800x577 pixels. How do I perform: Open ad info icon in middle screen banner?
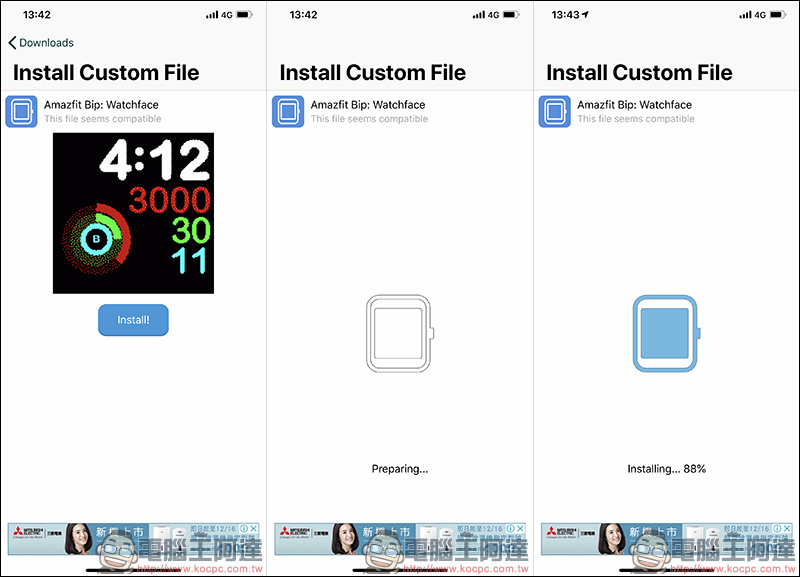pos(511,529)
